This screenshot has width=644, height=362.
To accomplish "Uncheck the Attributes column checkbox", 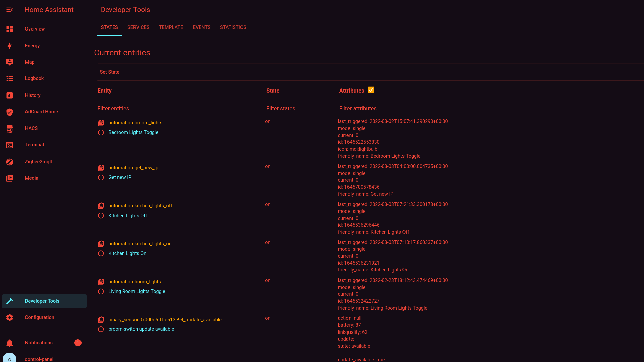I will pyautogui.click(x=371, y=90).
